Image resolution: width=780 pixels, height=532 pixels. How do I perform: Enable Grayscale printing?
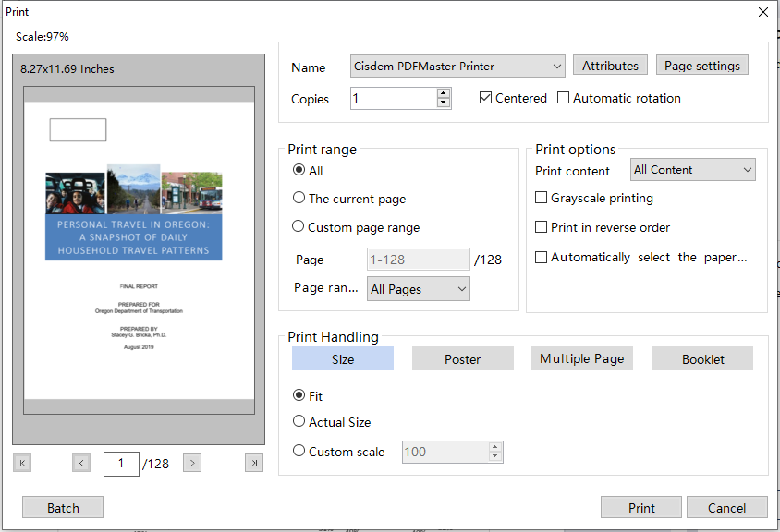coord(594,198)
